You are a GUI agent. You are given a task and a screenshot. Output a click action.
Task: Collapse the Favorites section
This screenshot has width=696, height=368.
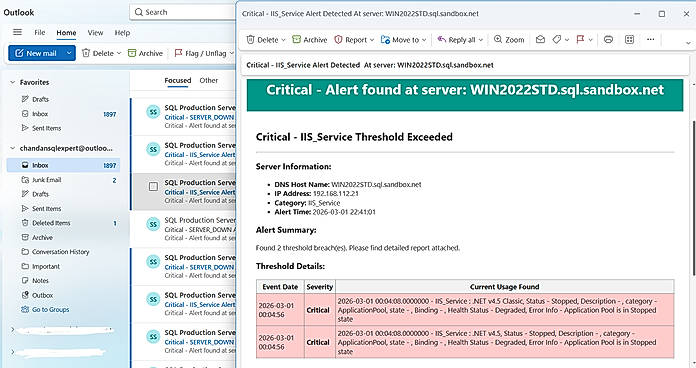coord(13,82)
